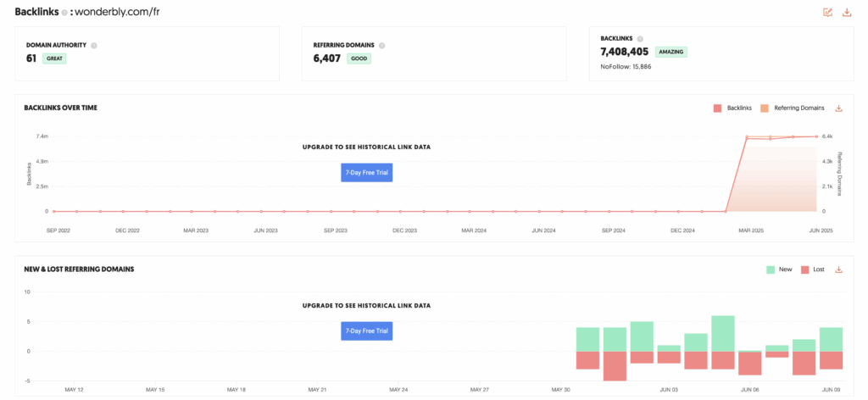868x400 pixels.
Task: Click the JUN 03 axis label
Action: [670, 390]
